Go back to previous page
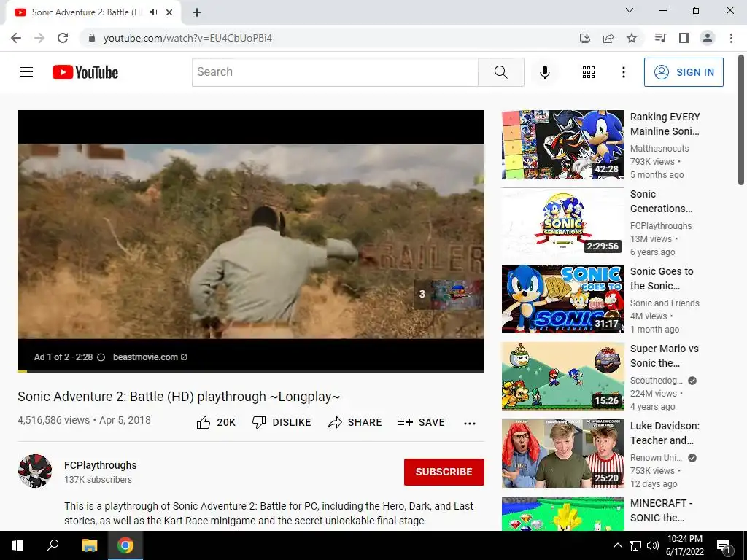This screenshot has width=747, height=560. (x=16, y=38)
